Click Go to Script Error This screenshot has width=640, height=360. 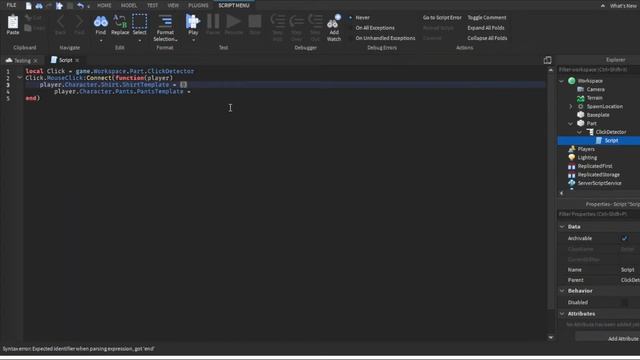[x=442, y=18]
